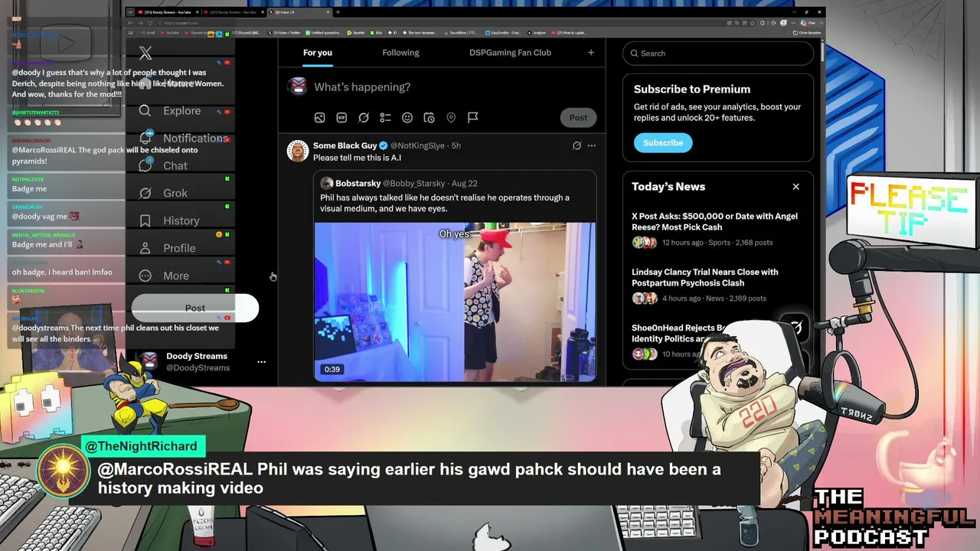
Task: Open History bookmark item in sidebar
Action: (169, 221)
